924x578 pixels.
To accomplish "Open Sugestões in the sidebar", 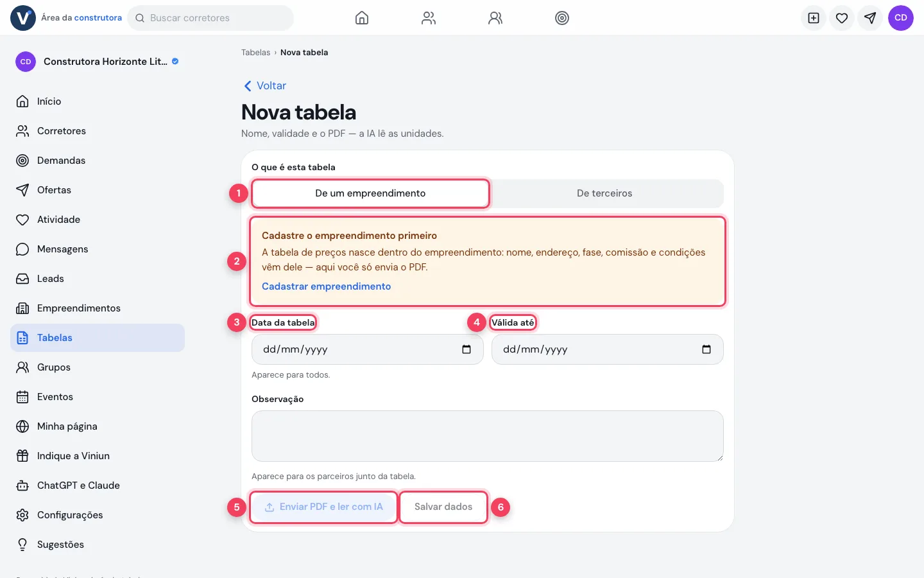I will 98,545.
